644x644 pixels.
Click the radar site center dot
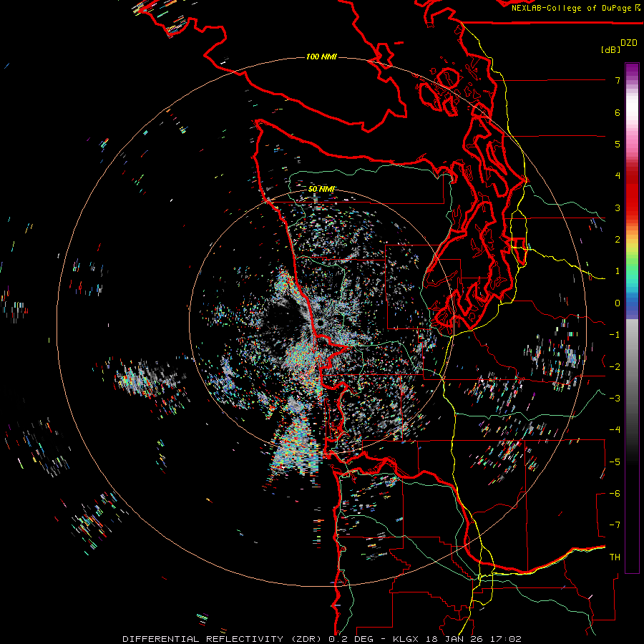coord(320,324)
